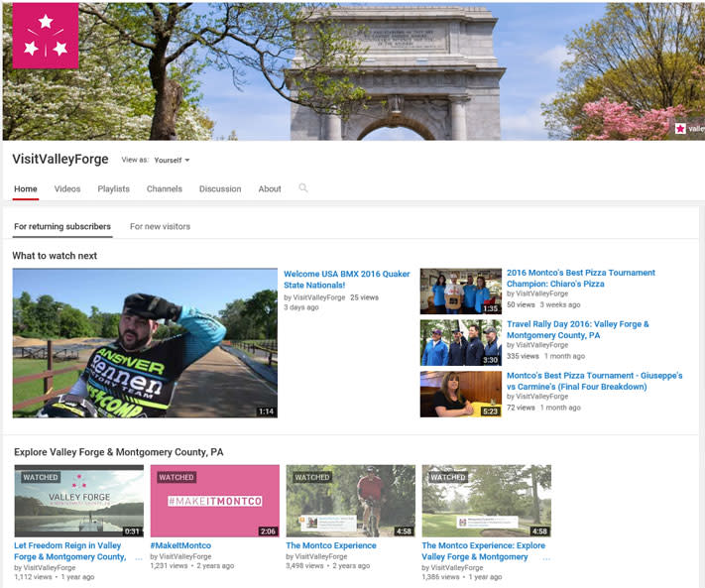Switch to the Home tab
This screenshot has width=705, height=588.
26,188
